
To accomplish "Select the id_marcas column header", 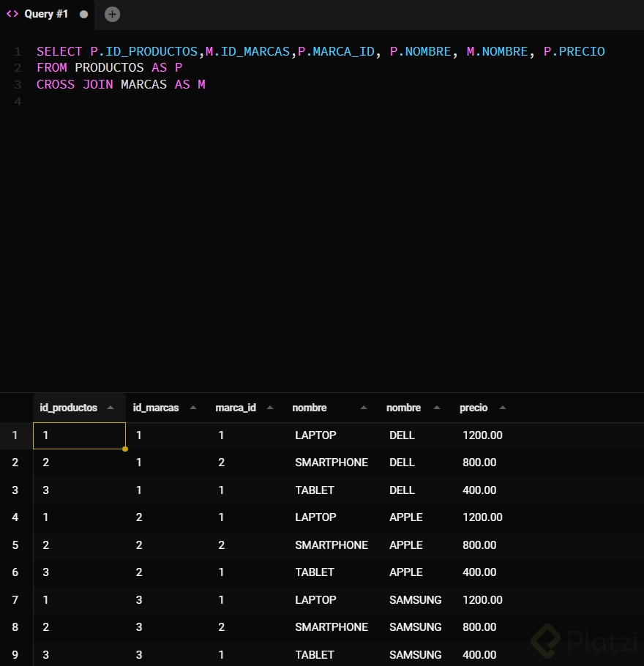I will pyautogui.click(x=156, y=408).
